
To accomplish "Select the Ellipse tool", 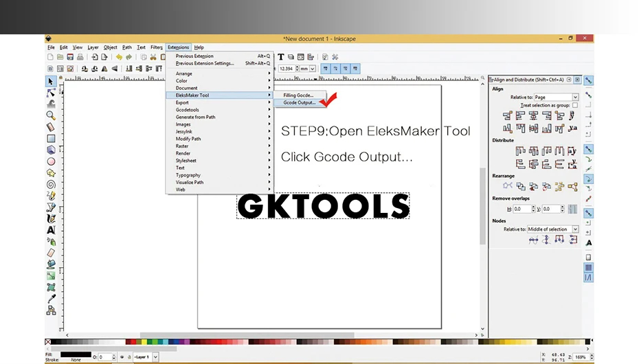I will click(51, 161).
